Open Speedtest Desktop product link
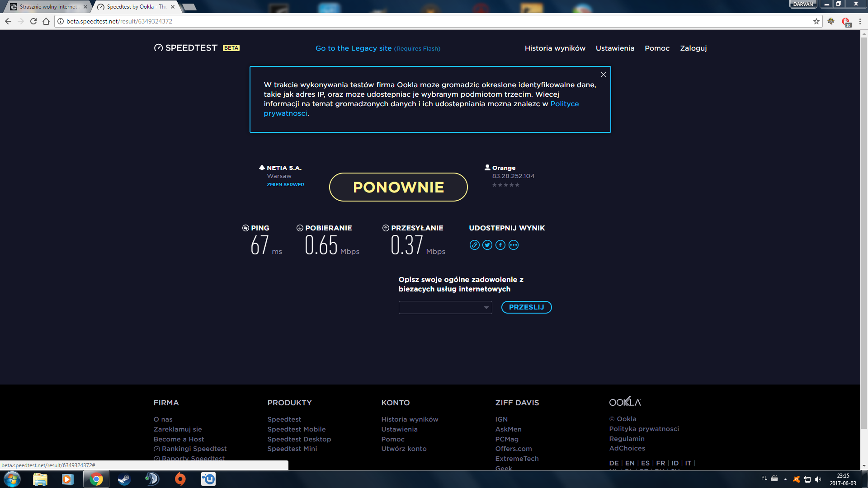The image size is (868, 488). tap(299, 439)
